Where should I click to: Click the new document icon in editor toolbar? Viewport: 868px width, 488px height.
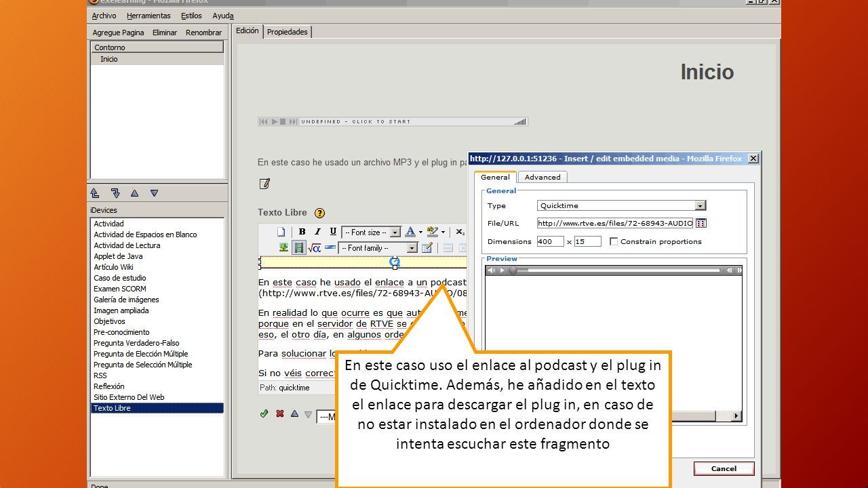[281, 232]
